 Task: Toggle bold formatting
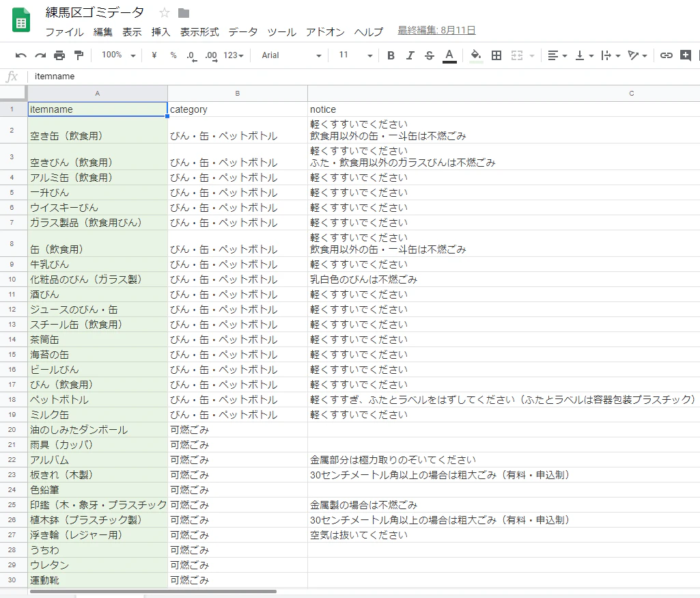[x=391, y=55]
